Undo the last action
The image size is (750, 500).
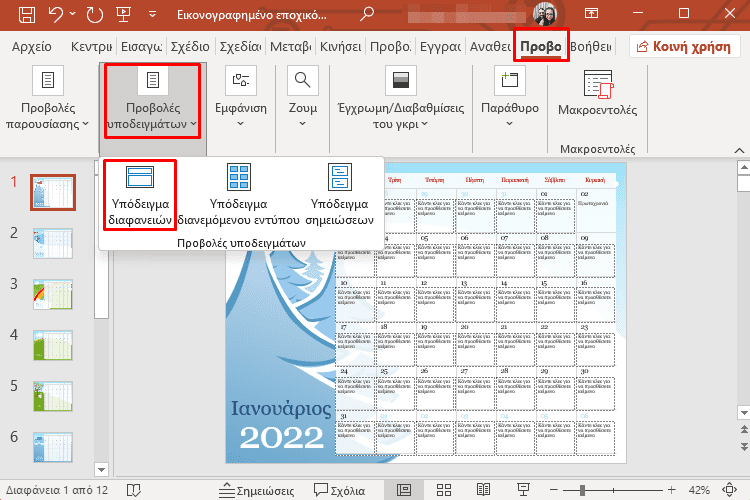pyautogui.click(x=55, y=14)
